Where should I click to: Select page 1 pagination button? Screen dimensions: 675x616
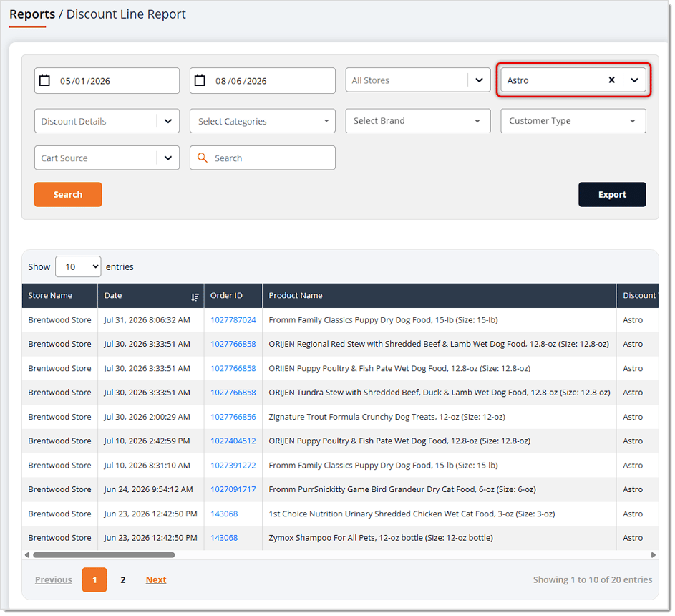point(94,579)
